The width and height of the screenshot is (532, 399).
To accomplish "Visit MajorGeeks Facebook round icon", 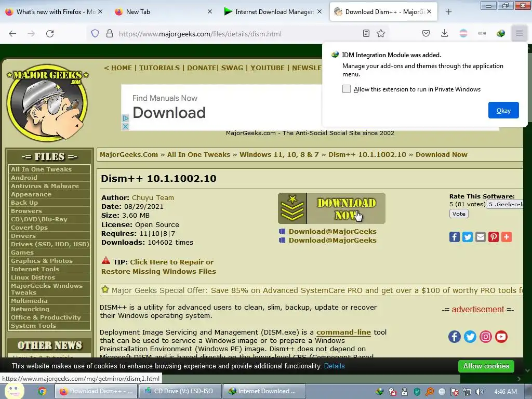I will [454, 337].
